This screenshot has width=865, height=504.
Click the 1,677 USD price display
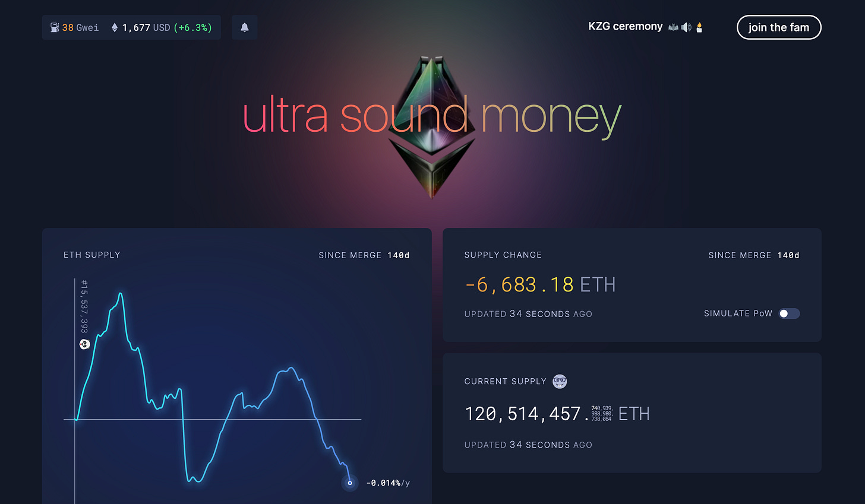point(146,27)
